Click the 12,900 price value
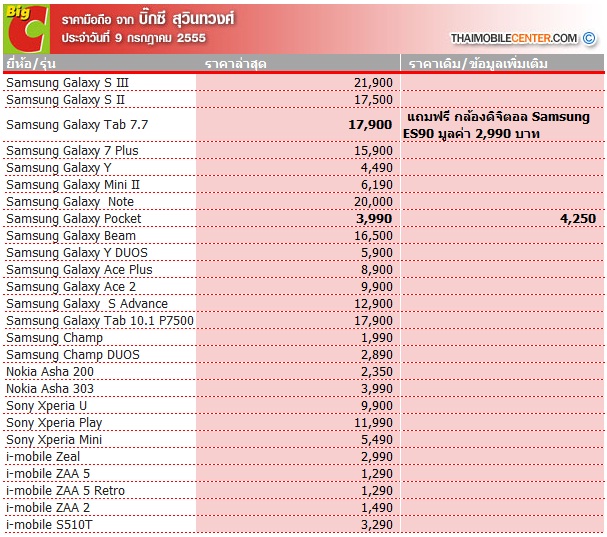The image size is (607, 537). (x=373, y=304)
